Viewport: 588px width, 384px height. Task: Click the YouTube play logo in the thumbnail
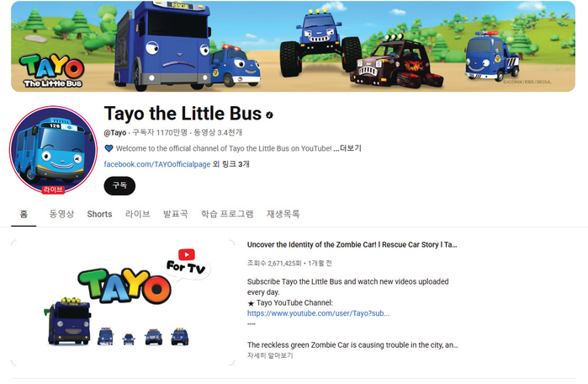187,254
